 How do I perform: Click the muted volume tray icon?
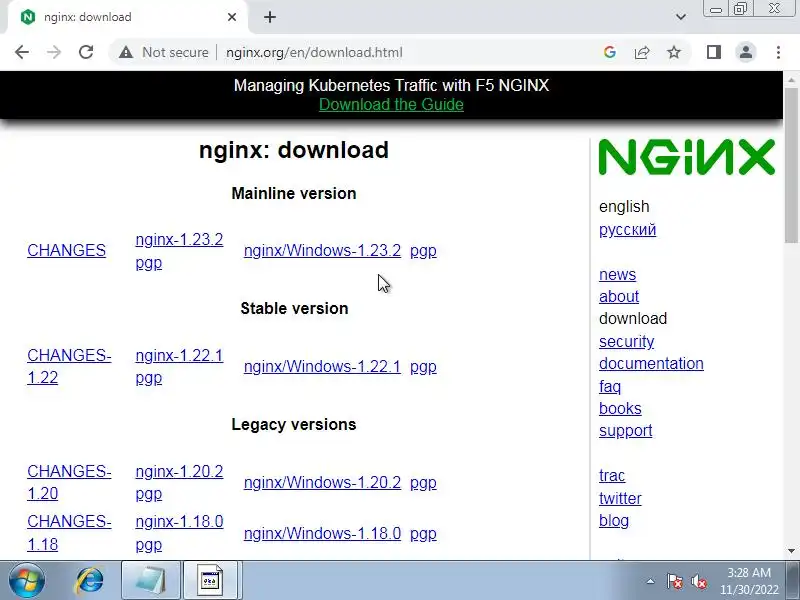click(x=698, y=581)
